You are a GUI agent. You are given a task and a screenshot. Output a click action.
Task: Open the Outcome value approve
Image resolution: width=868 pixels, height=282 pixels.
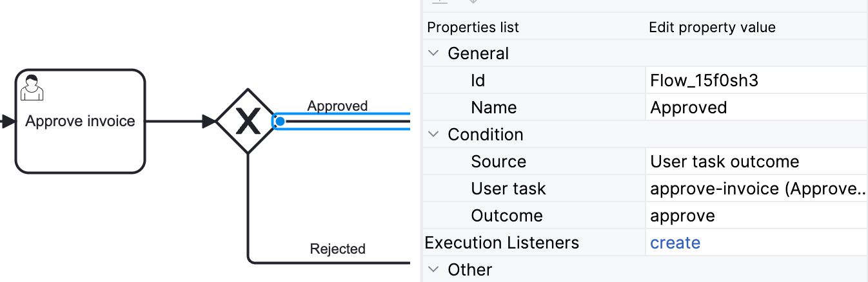pos(755,216)
